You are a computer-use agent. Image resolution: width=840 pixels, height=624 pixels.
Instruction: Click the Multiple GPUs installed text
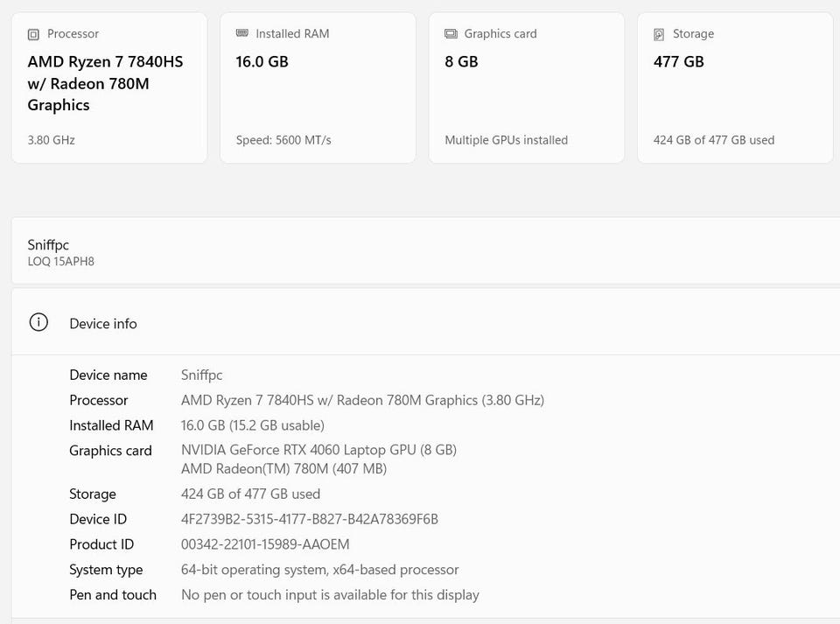tap(507, 140)
